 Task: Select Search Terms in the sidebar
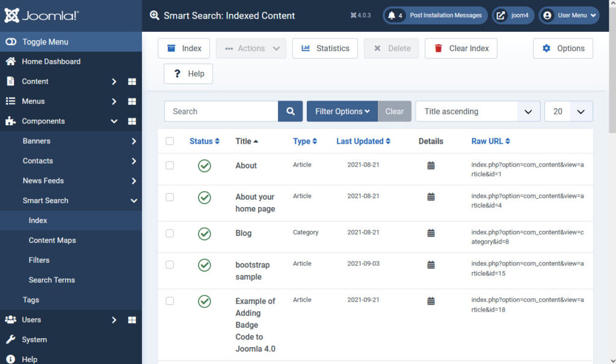52,280
